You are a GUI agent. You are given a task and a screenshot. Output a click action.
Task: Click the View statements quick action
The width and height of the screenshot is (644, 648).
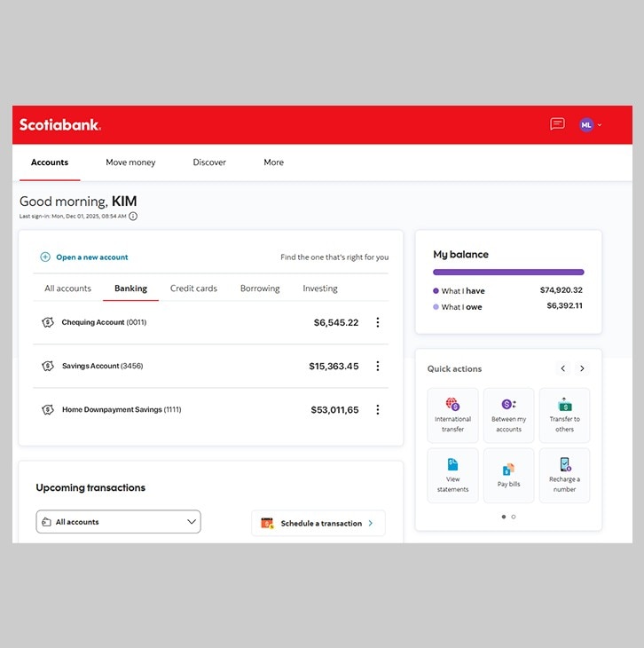tap(452, 475)
